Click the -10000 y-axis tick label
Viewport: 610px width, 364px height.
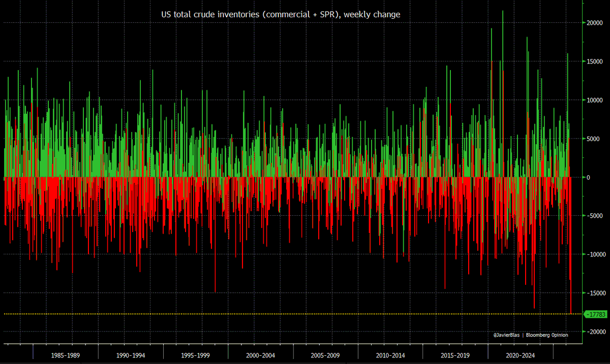click(x=595, y=254)
